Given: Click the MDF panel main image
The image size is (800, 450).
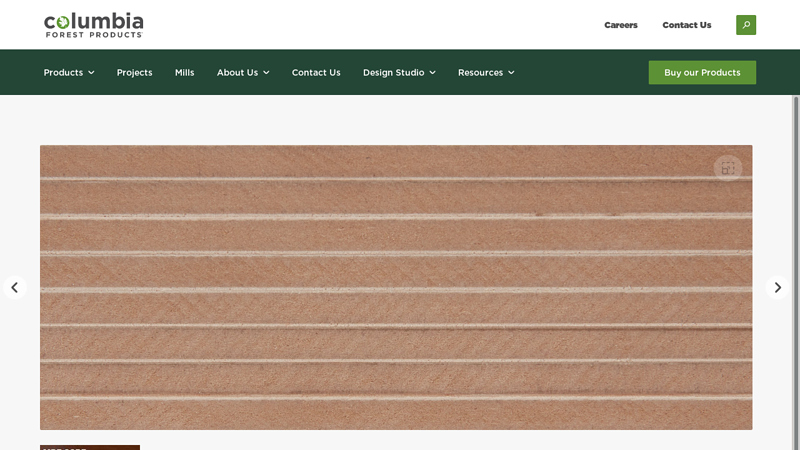Looking at the screenshot, I should point(396,287).
